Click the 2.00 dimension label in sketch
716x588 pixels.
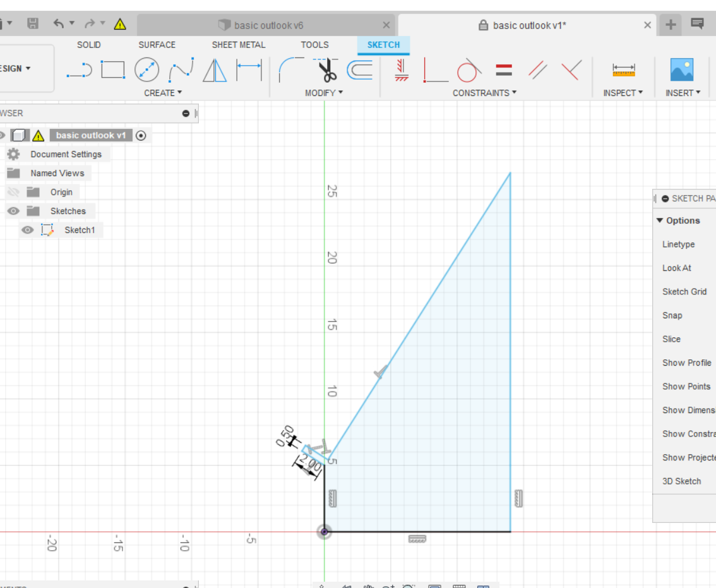(311, 465)
